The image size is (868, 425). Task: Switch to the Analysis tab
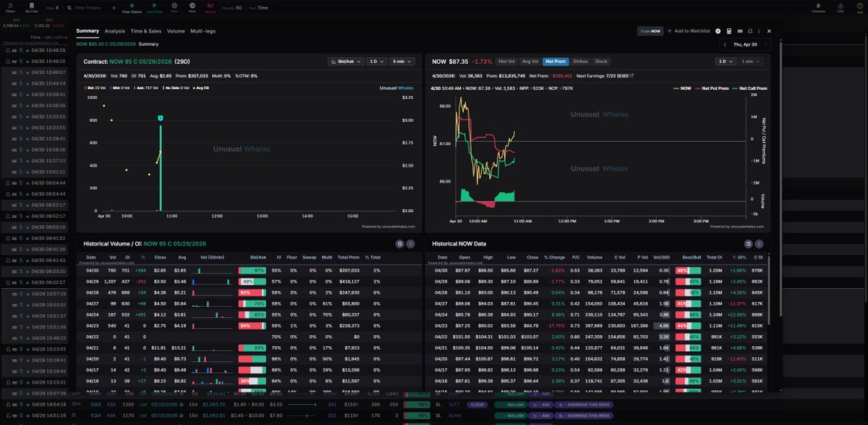tap(114, 31)
